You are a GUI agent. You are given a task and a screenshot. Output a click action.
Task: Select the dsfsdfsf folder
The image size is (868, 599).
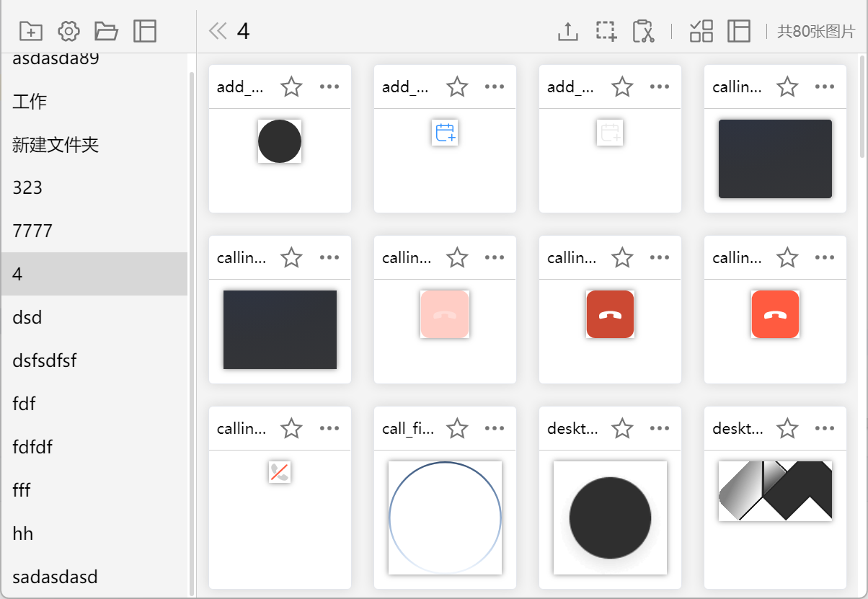94,360
